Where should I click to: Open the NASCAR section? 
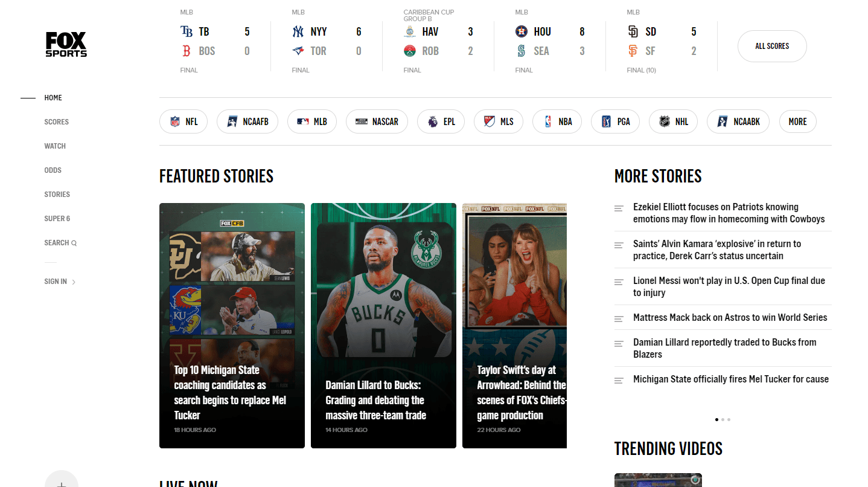[377, 121]
